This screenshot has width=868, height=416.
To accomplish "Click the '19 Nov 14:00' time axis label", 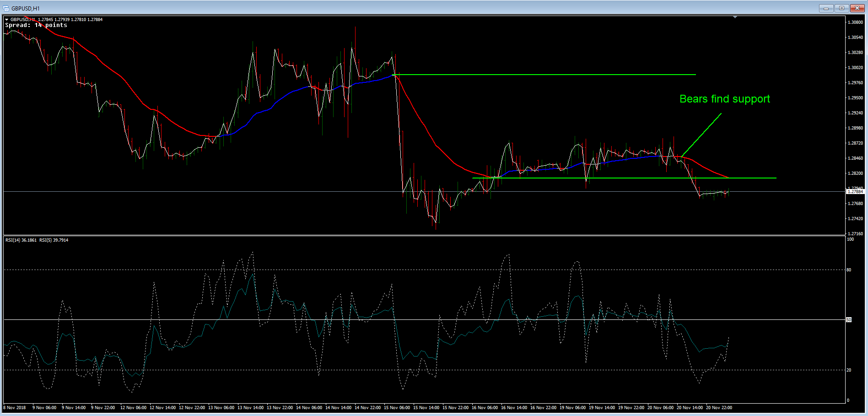I will 602,407.
